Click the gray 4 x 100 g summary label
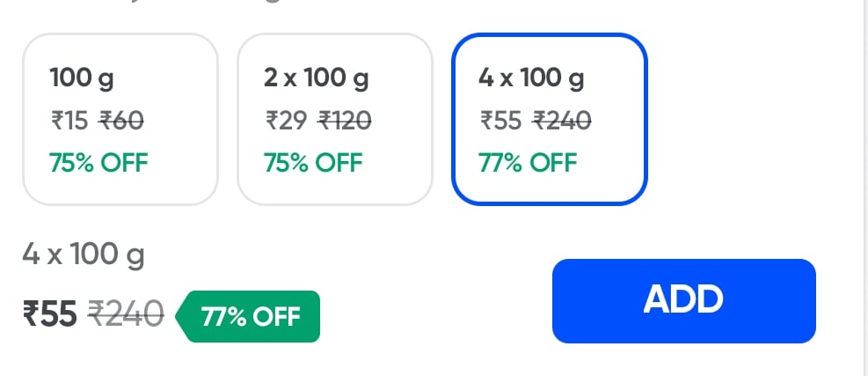Viewport: 868px width, 376px height. [x=84, y=255]
